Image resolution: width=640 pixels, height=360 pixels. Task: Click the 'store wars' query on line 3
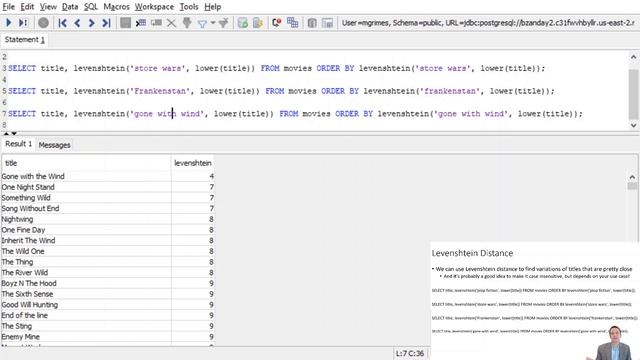click(276, 68)
